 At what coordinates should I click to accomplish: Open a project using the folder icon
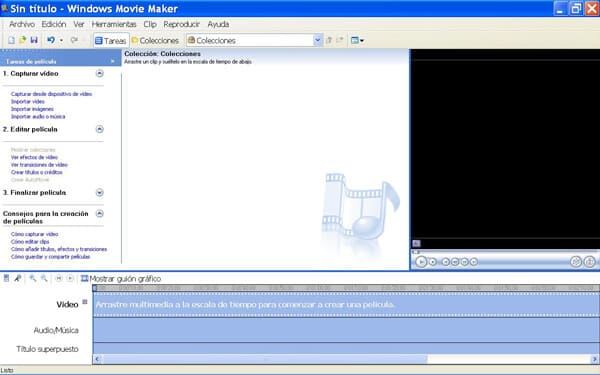[23, 40]
